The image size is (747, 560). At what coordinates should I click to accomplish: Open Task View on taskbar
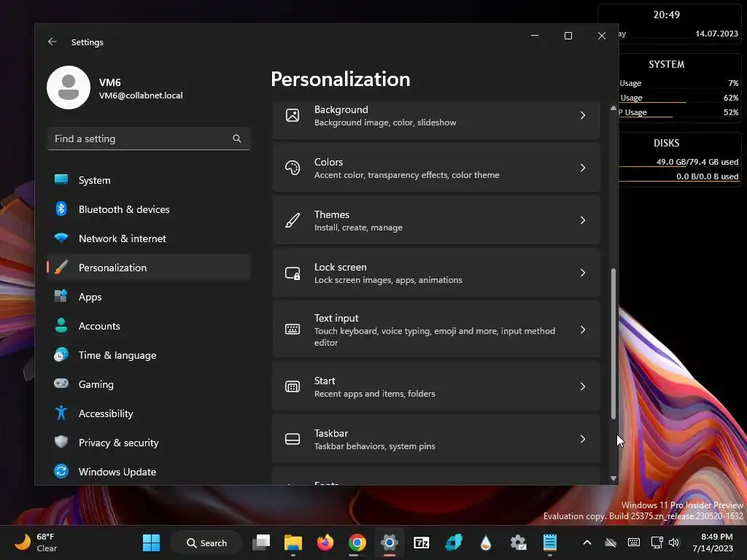261,542
